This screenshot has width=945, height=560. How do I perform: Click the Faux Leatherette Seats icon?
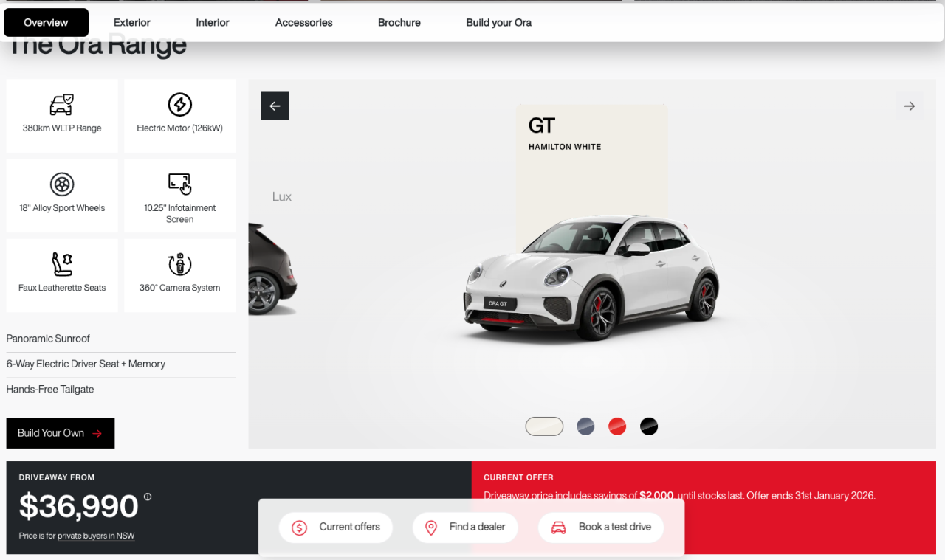point(61,264)
